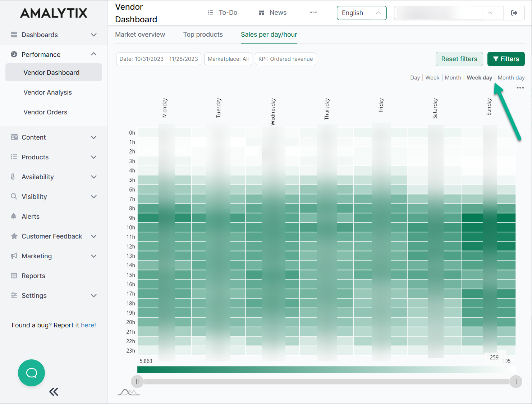This screenshot has width=532, height=404.
Task: Click the Dashboards sidebar icon
Action: click(14, 35)
